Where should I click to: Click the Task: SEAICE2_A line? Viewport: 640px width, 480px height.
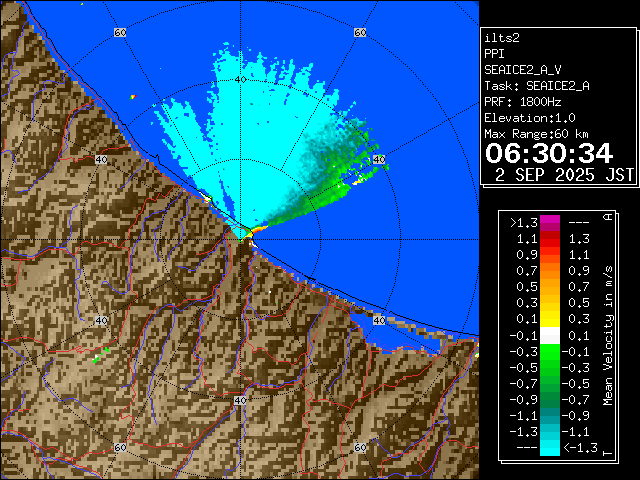click(536, 85)
